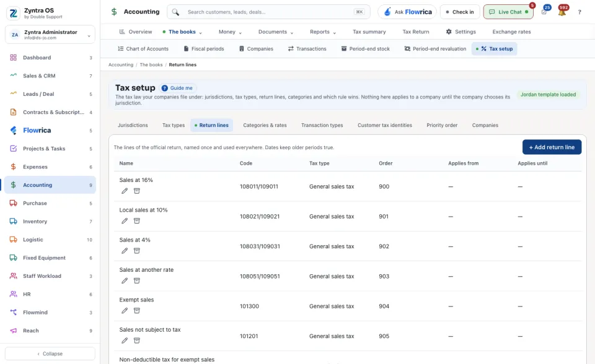Open the Exchange rates page

click(x=511, y=32)
